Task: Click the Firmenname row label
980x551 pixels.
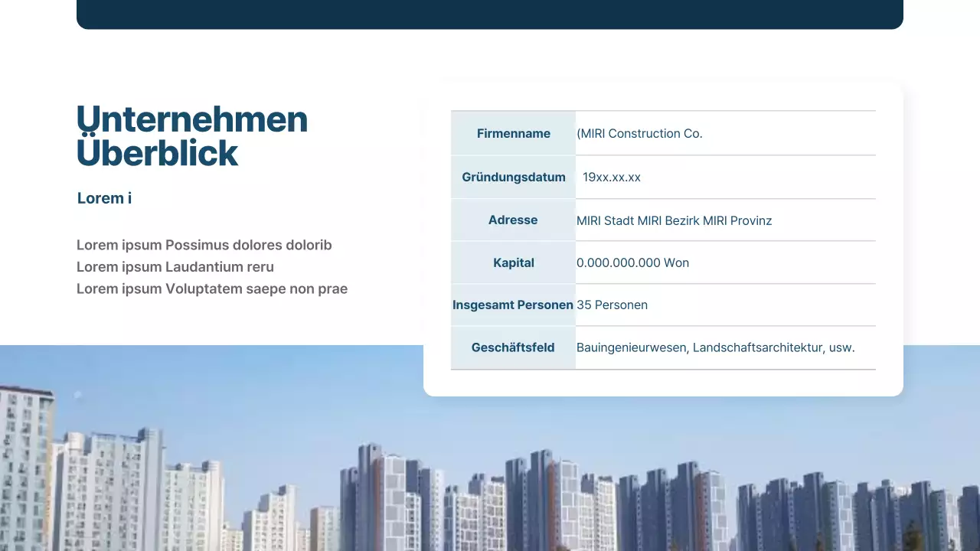Action: coord(514,133)
